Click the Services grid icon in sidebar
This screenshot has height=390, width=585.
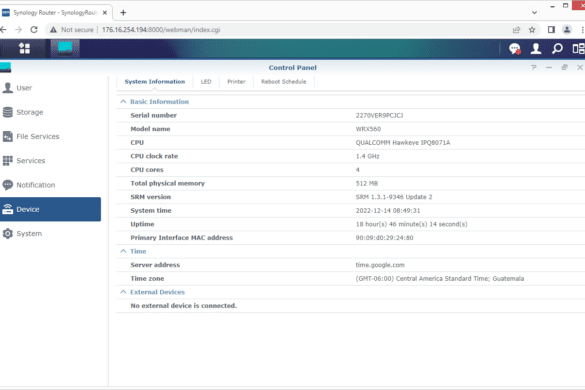pos(7,160)
